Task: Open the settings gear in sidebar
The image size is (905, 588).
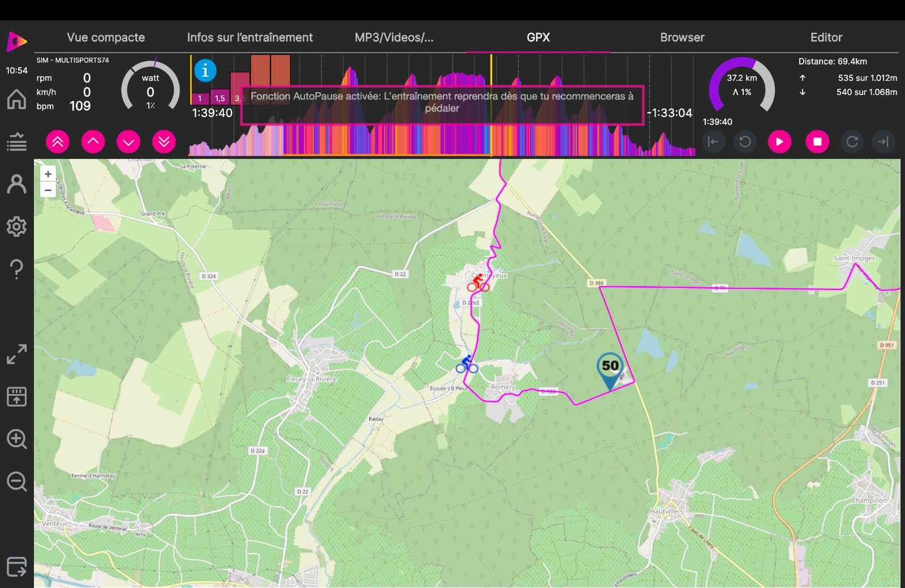Action: point(16,227)
